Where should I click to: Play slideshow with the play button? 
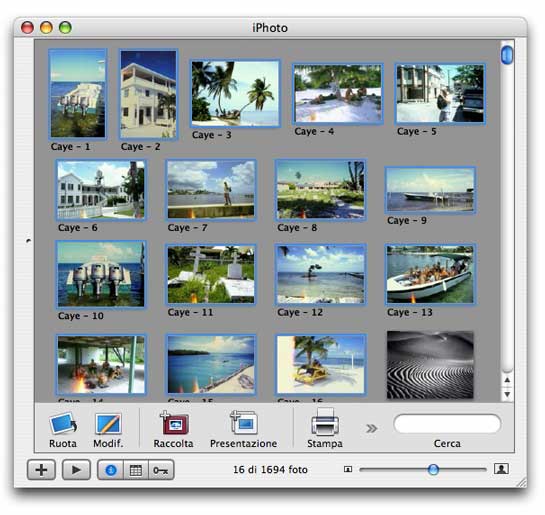[76, 470]
